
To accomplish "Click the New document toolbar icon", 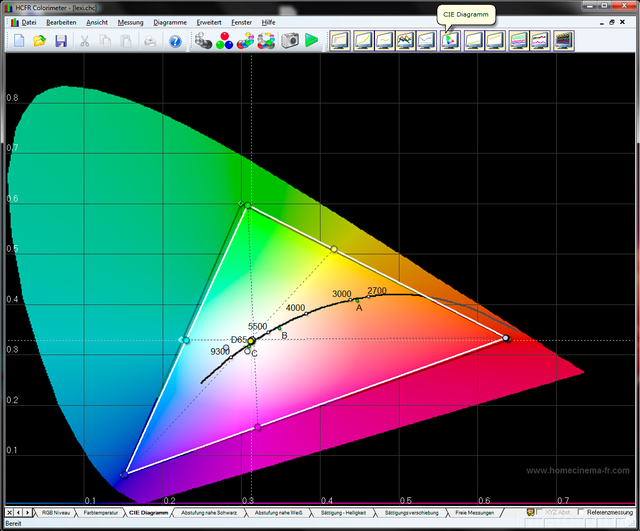I will pyautogui.click(x=18, y=41).
